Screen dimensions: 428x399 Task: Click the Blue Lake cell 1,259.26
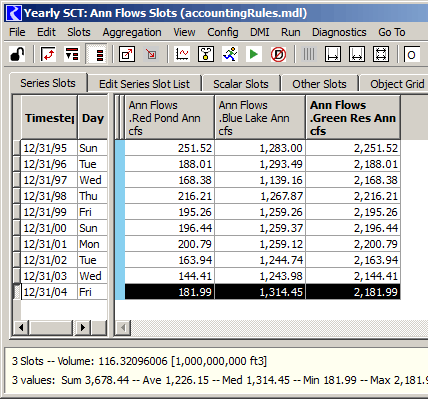pos(260,212)
